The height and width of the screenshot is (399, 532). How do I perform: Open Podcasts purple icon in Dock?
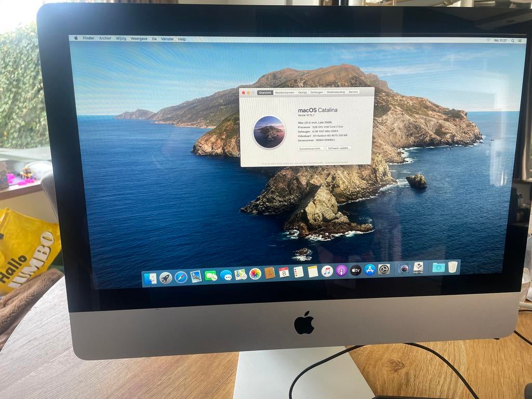[x=341, y=271]
